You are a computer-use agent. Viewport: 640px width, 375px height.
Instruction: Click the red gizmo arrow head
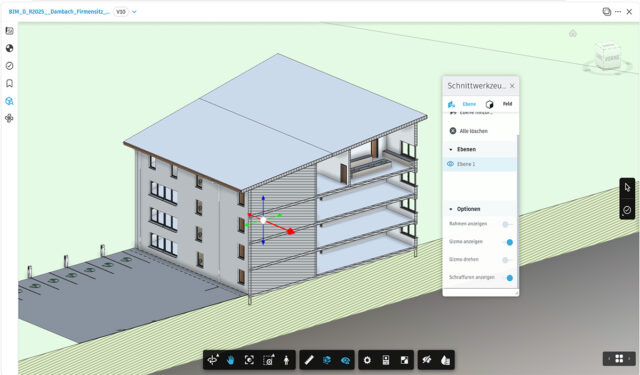point(290,231)
